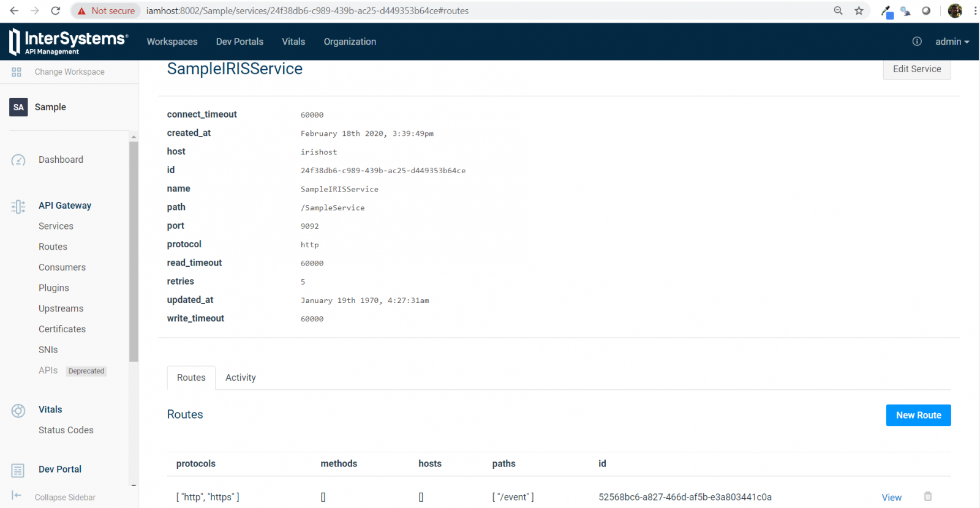Click the browser address bar URL
Viewport: 980px width, 508px height.
point(307,10)
